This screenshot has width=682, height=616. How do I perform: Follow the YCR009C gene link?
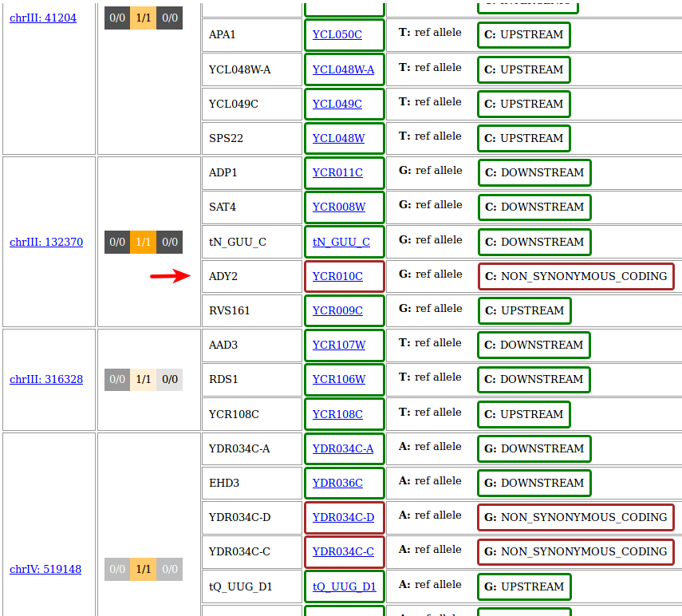point(337,310)
